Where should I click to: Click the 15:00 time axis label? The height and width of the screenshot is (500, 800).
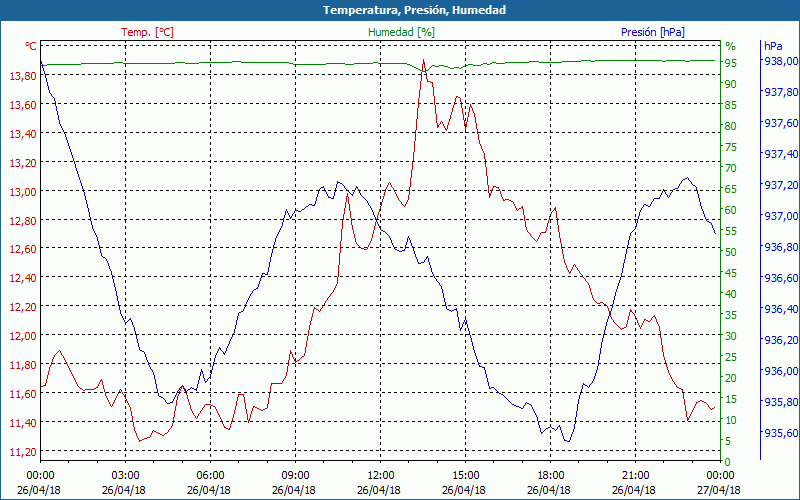[x=465, y=474]
